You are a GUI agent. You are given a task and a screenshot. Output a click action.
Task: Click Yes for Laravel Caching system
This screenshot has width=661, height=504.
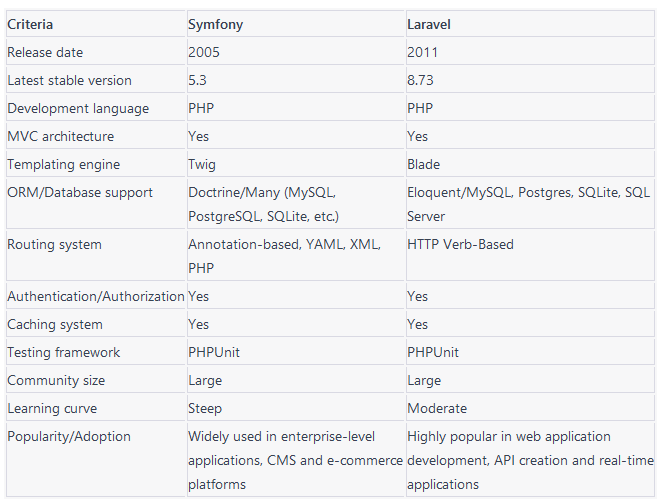pyautogui.click(x=530, y=324)
